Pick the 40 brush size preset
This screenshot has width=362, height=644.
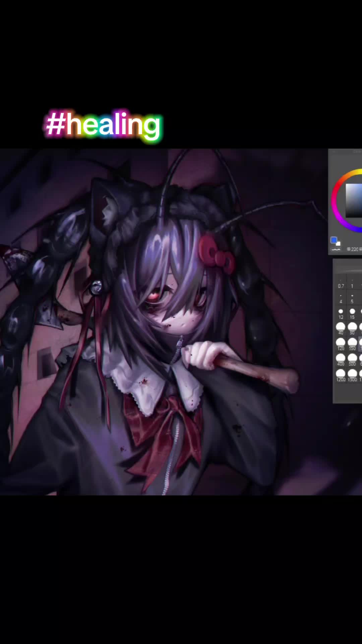point(341,329)
